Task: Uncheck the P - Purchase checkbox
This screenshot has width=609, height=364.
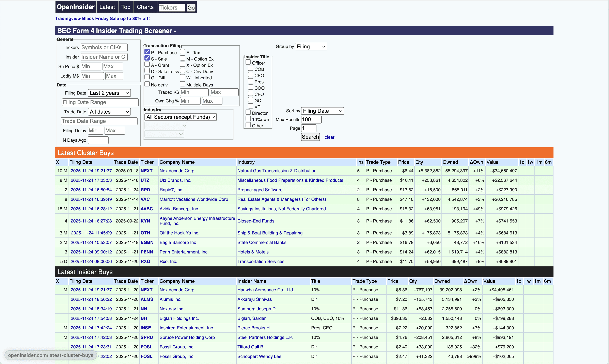Action: tap(147, 52)
